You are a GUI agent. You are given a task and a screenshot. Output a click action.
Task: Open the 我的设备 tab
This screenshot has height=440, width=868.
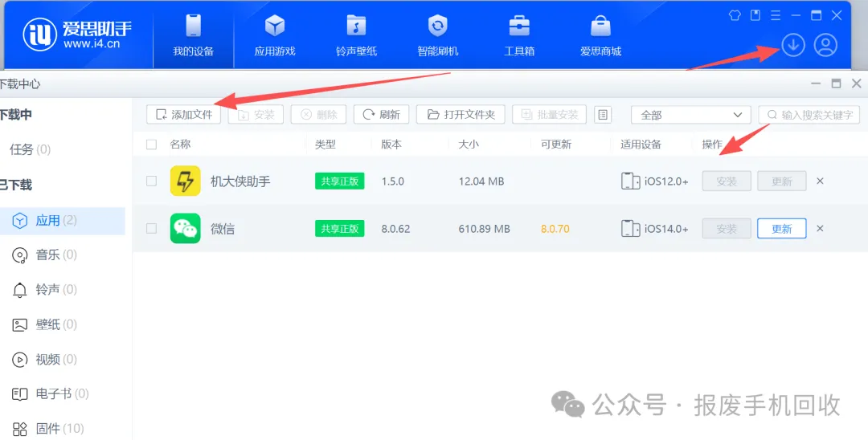pyautogui.click(x=193, y=36)
